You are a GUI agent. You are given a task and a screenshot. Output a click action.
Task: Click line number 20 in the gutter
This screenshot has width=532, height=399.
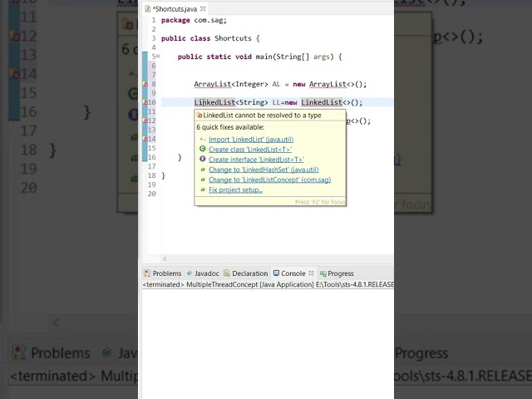[x=151, y=194]
